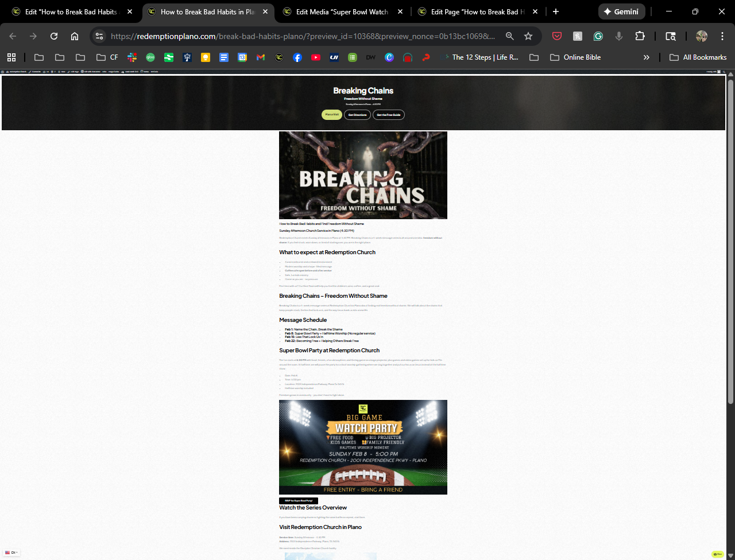The height and width of the screenshot is (560, 735).
Task: Open a new browser tab
Action: [x=555, y=11]
